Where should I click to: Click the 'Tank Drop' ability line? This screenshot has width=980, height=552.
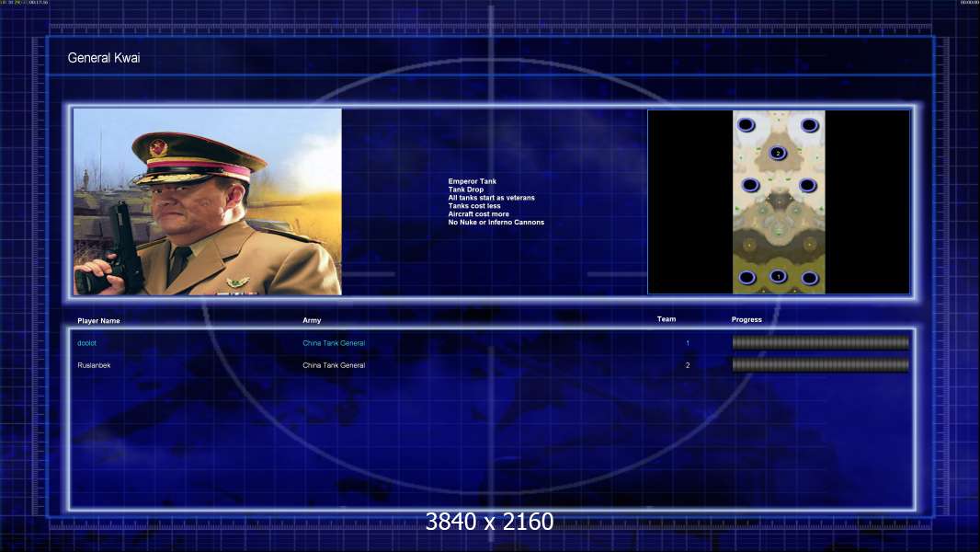pyautogui.click(x=465, y=190)
